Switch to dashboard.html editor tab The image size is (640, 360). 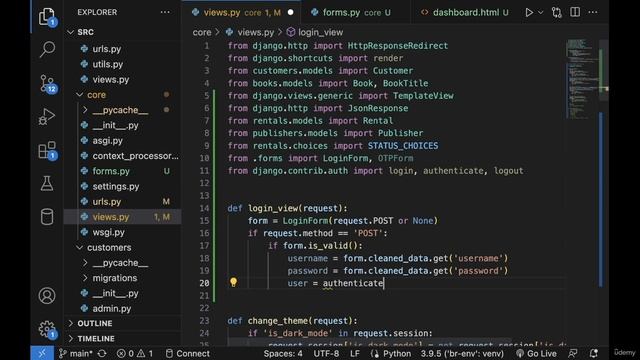(x=464, y=13)
